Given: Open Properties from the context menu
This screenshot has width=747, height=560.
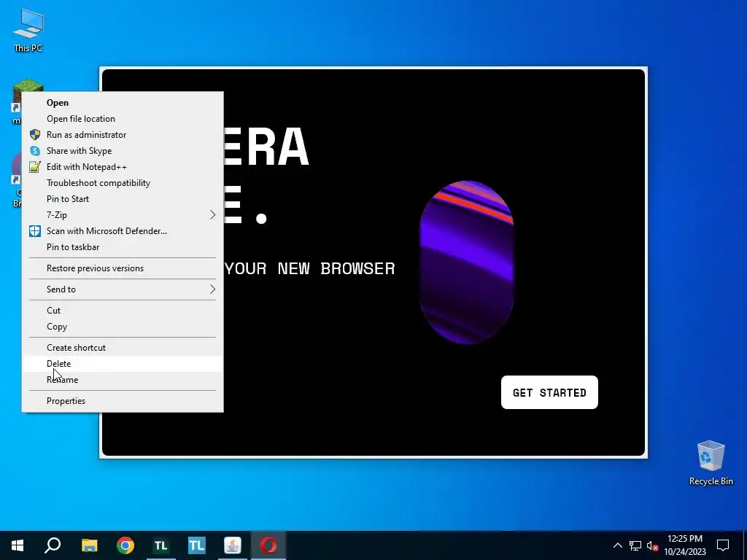Looking at the screenshot, I should [123, 401].
